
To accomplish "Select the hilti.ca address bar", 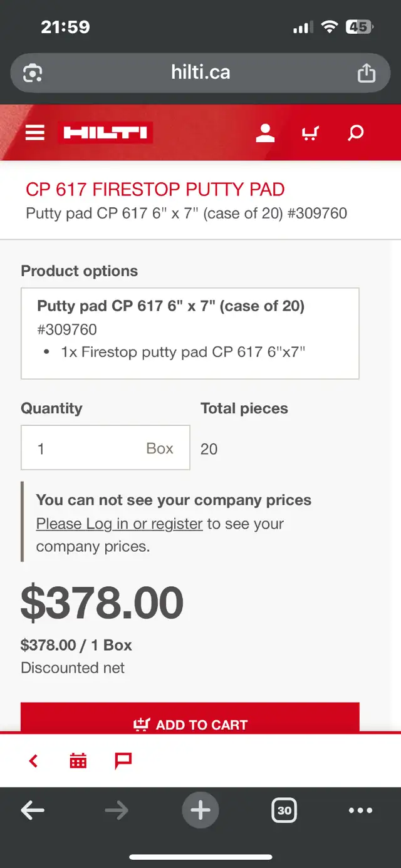I will pos(200,73).
